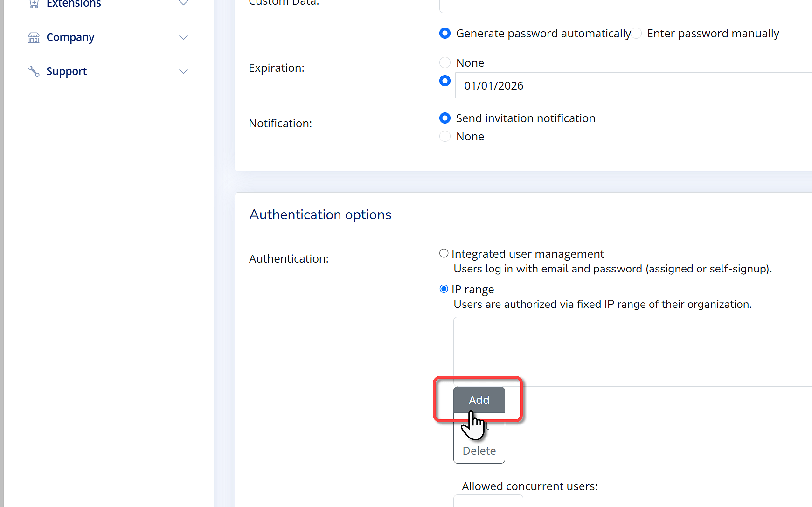Expand the Support menu chevron
812x507 pixels.
(183, 71)
